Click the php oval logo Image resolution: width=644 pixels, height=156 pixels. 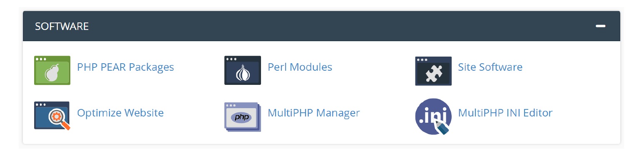241,117
